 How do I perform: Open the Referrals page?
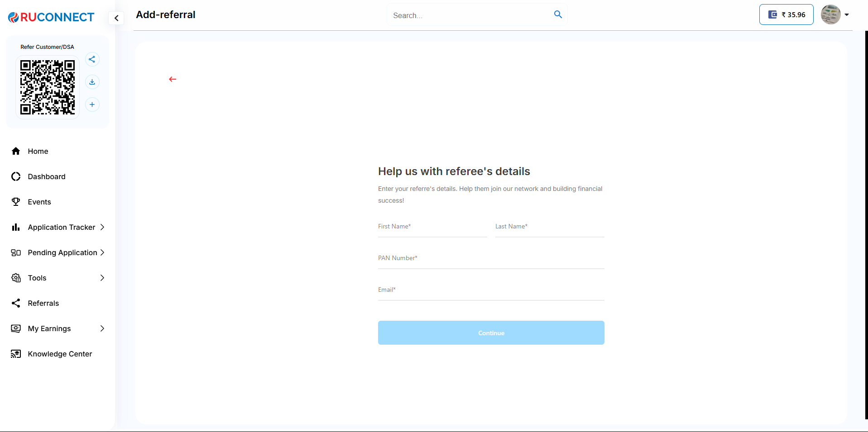(43, 303)
